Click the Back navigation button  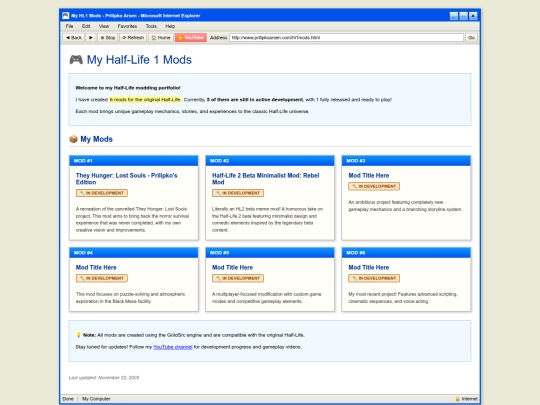click(x=74, y=38)
